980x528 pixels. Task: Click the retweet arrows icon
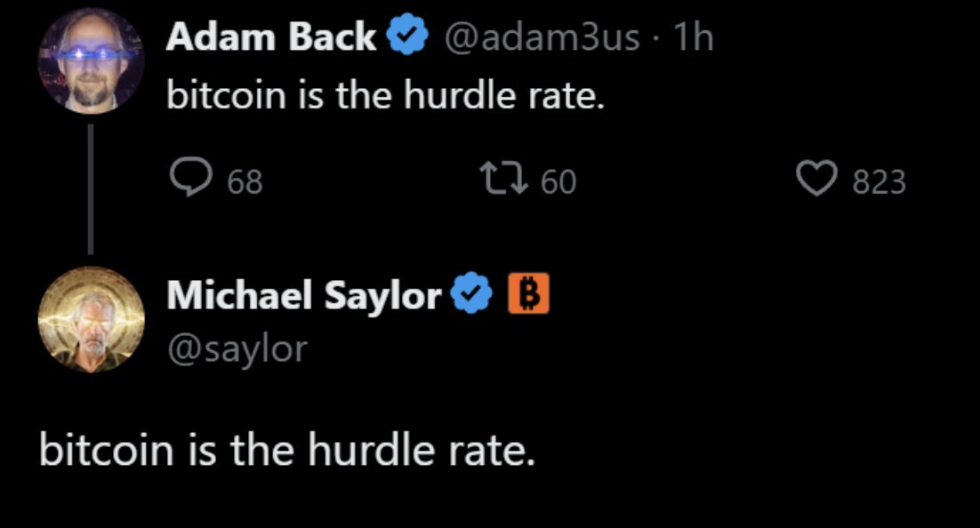coord(503,178)
